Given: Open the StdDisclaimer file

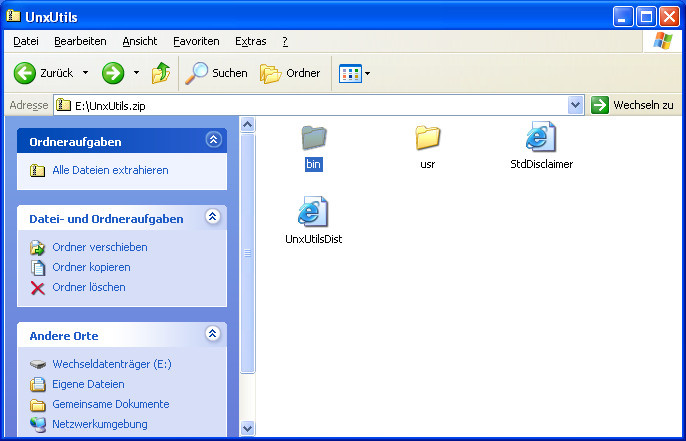Looking at the screenshot, I should coord(541,139).
